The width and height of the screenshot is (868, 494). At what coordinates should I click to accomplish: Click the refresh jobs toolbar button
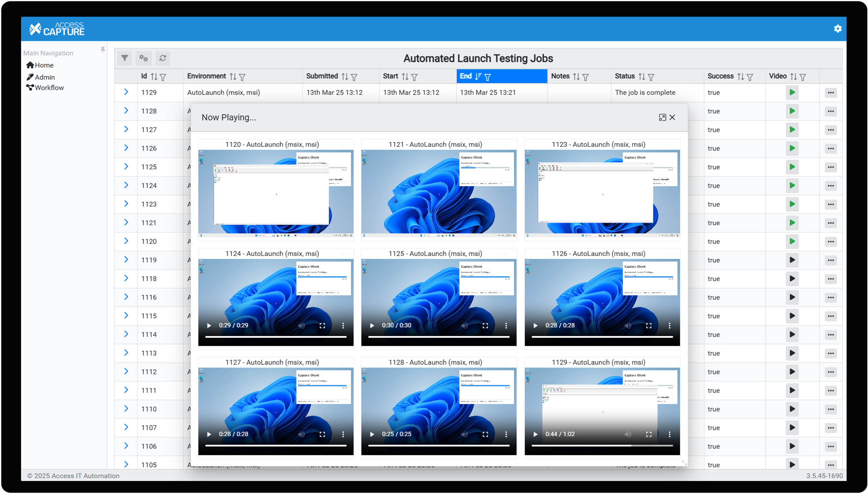pyautogui.click(x=163, y=58)
